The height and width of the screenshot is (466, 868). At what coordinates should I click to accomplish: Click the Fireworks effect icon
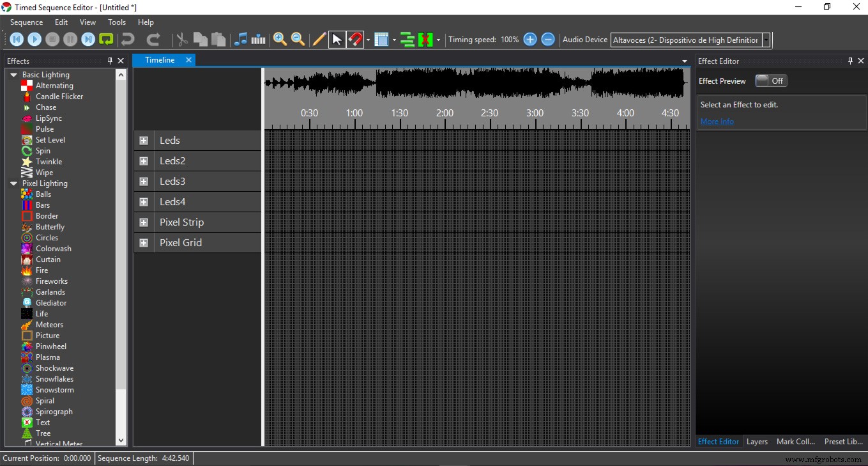[x=27, y=281]
